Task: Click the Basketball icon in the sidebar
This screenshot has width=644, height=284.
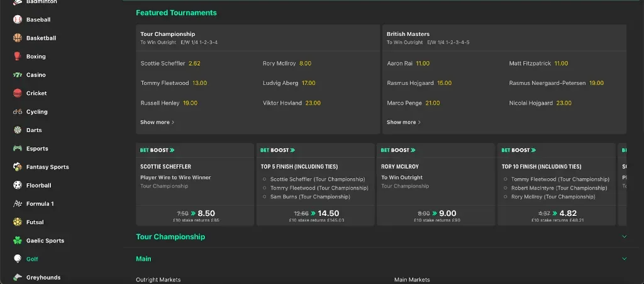Action: point(18,38)
